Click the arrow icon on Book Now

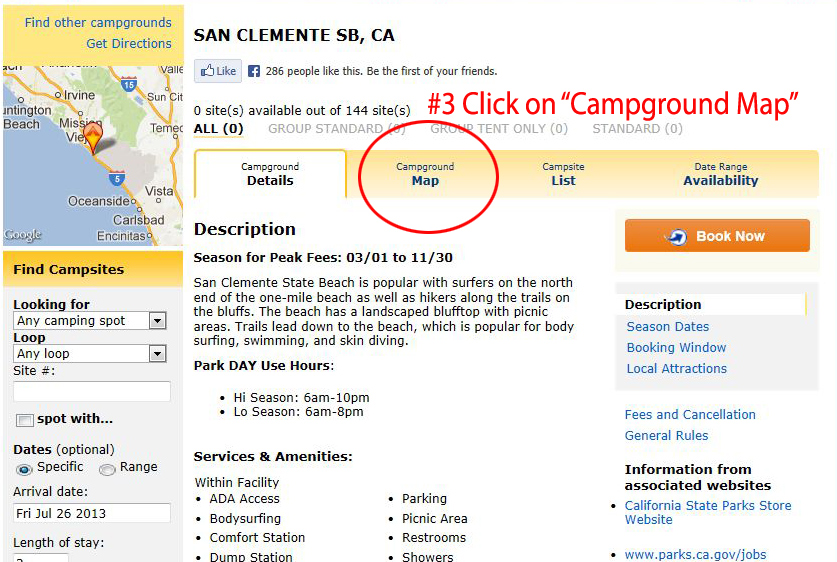[676, 236]
